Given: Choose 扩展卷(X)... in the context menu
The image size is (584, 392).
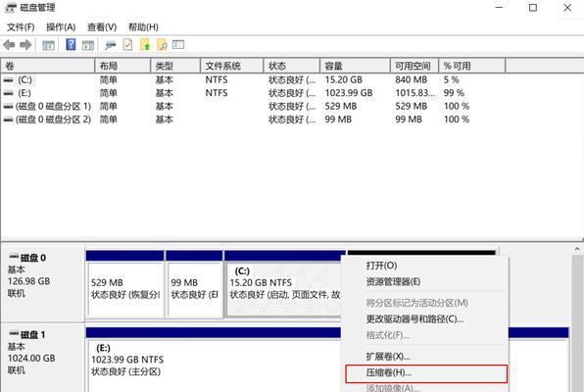Looking at the screenshot, I should (388, 357).
